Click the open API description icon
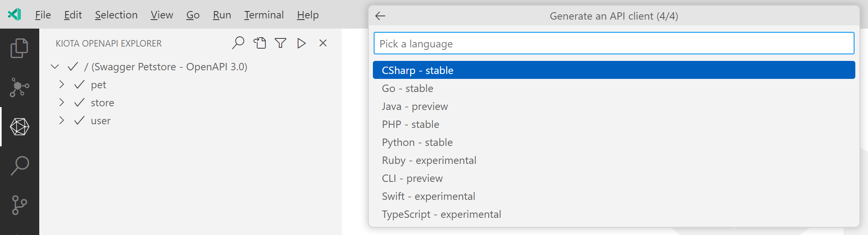868x235 pixels. point(260,43)
